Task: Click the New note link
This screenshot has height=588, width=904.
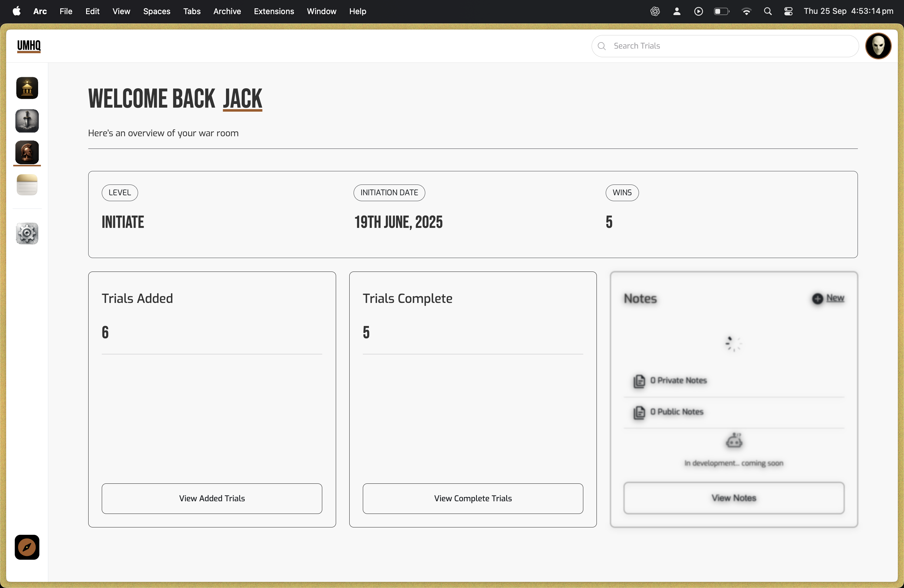Action: [x=835, y=298]
